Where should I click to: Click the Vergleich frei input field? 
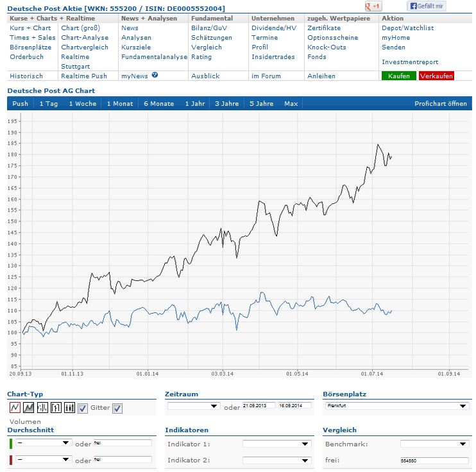tap(434, 460)
